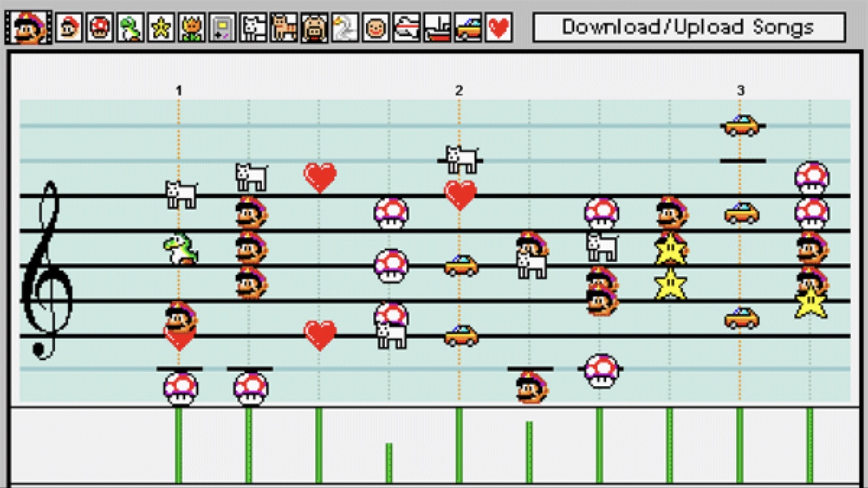The width and height of the screenshot is (868, 488).
Task: Select the Mario instrument icon in the toolbar
Action: [x=68, y=28]
